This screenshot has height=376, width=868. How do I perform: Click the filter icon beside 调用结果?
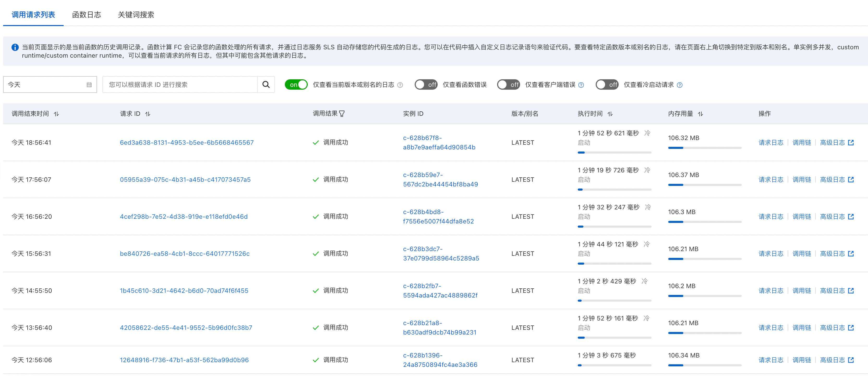tap(342, 114)
